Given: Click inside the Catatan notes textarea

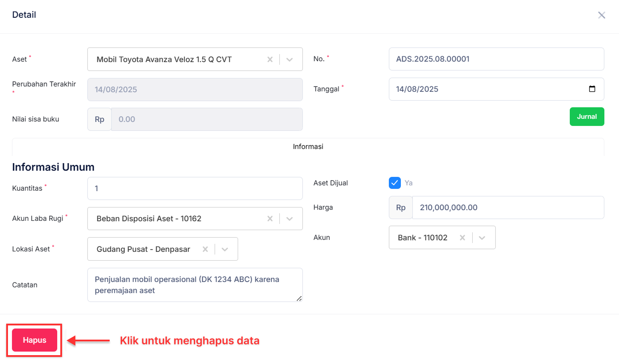Looking at the screenshot, I should click(195, 285).
